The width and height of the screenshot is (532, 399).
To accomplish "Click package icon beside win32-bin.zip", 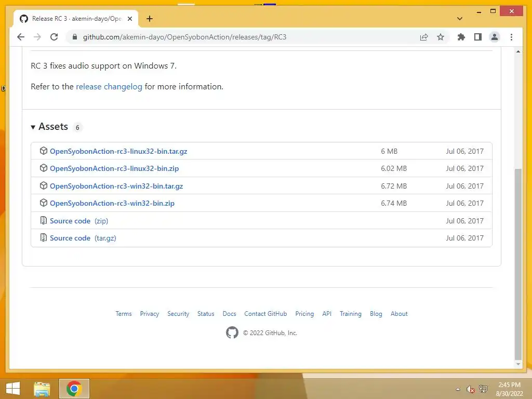I will pos(44,203).
